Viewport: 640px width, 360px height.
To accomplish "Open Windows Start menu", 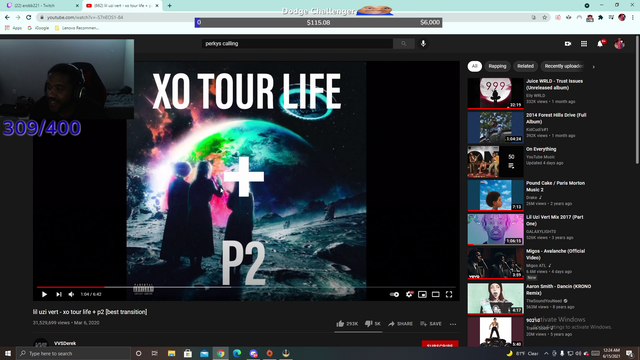I will click(8, 353).
